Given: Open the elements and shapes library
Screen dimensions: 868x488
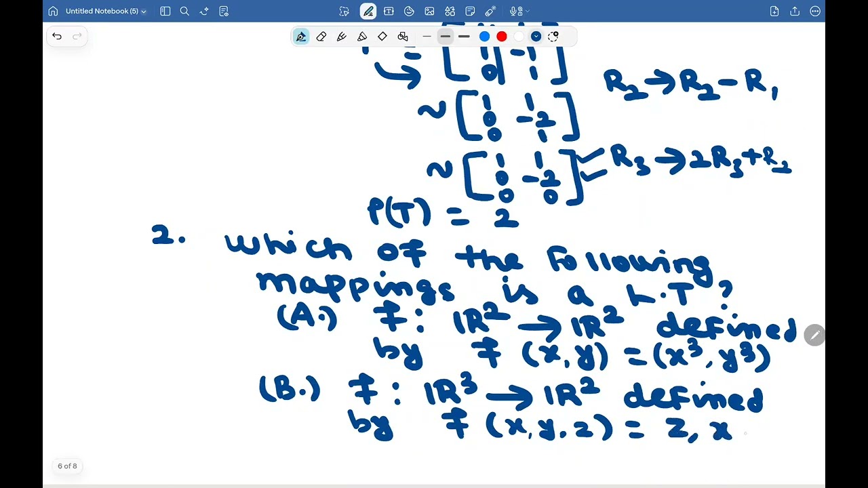Looking at the screenshot, I should pos(450,11).
